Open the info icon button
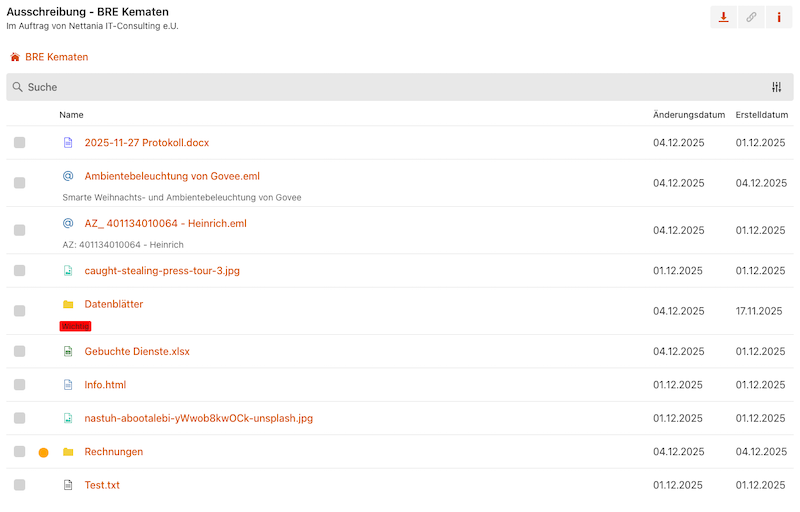 [779, 17]
